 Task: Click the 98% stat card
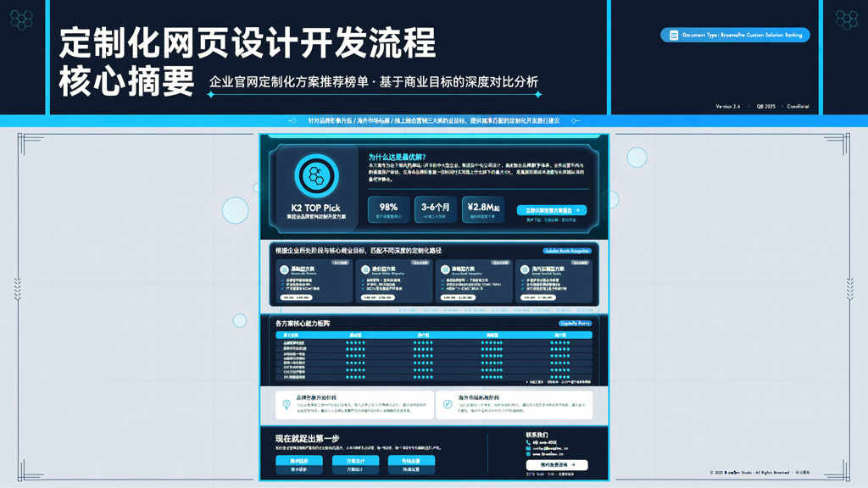[388, 210]
